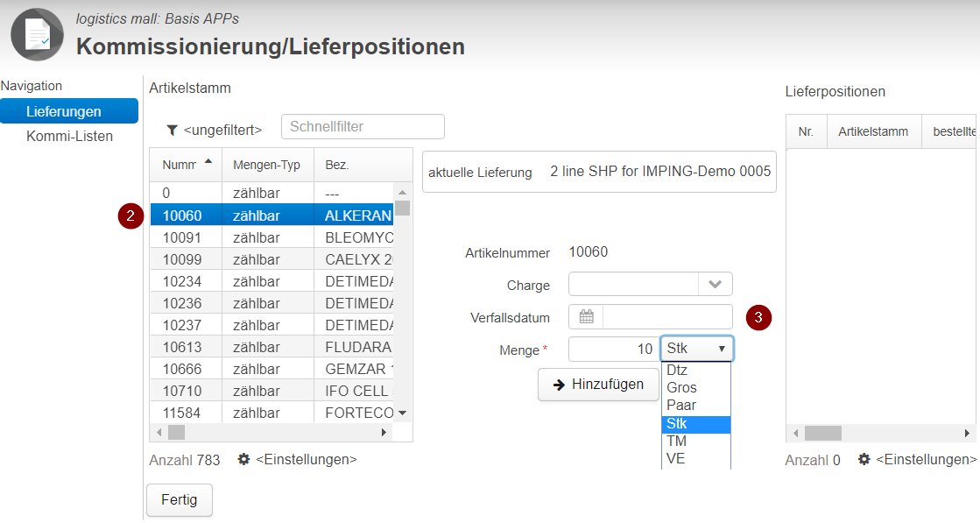
Task: Select article row 10236
Action: (271, 303)
